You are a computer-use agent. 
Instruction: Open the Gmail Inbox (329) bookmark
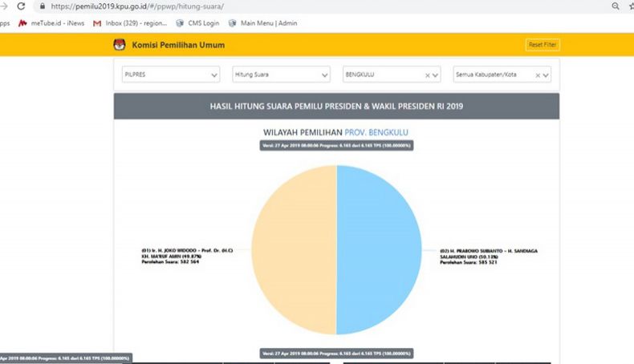point(130,23)
